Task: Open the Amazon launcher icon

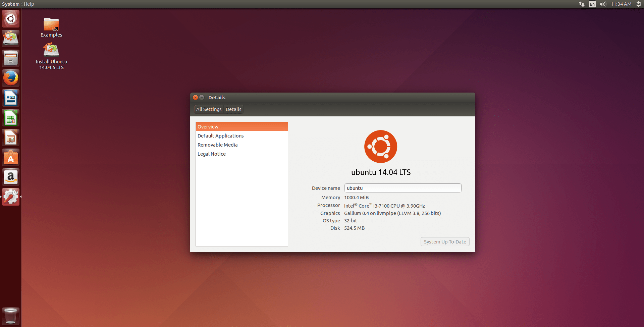Action: tap(11, 177)
